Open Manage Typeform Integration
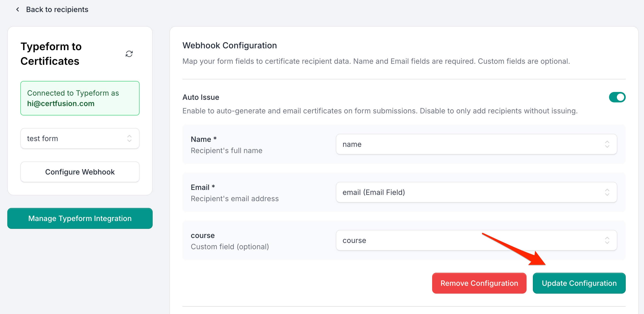The height and width of the screenshot is (314, 644). tap(80, 218)
